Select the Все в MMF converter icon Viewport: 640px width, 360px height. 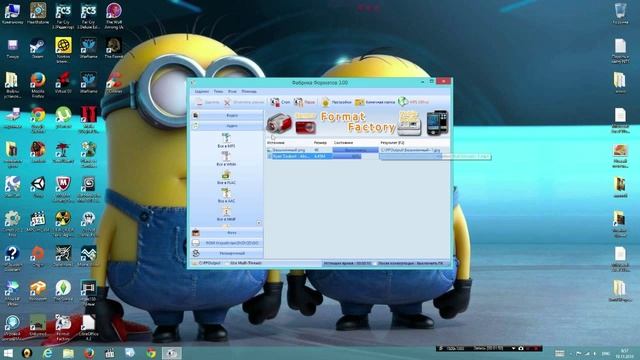tap(226, 214)
